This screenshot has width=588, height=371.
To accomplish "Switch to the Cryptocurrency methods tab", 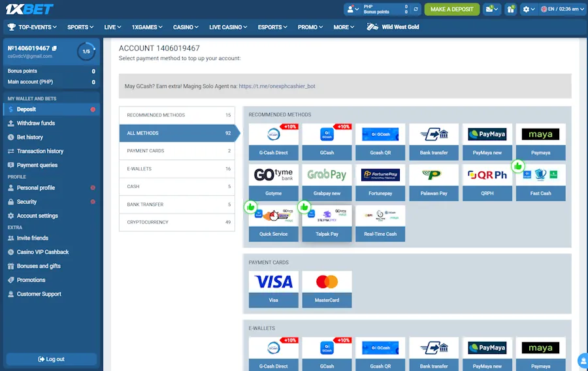I will coord(176,222).
